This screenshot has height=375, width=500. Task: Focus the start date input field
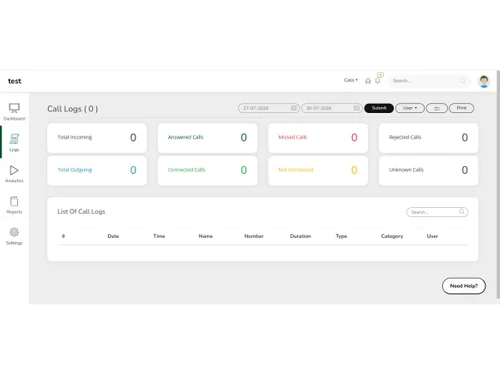(x=269, y=108)
